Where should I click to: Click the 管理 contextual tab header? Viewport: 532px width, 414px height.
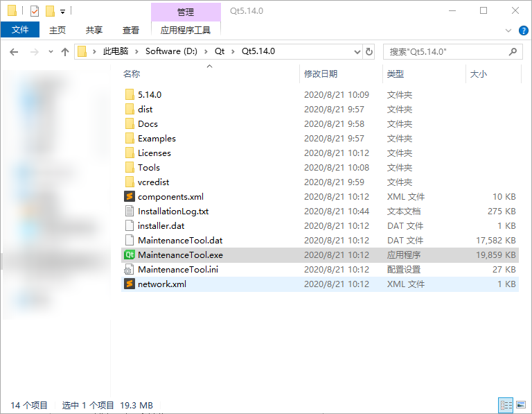coord(186,12)
